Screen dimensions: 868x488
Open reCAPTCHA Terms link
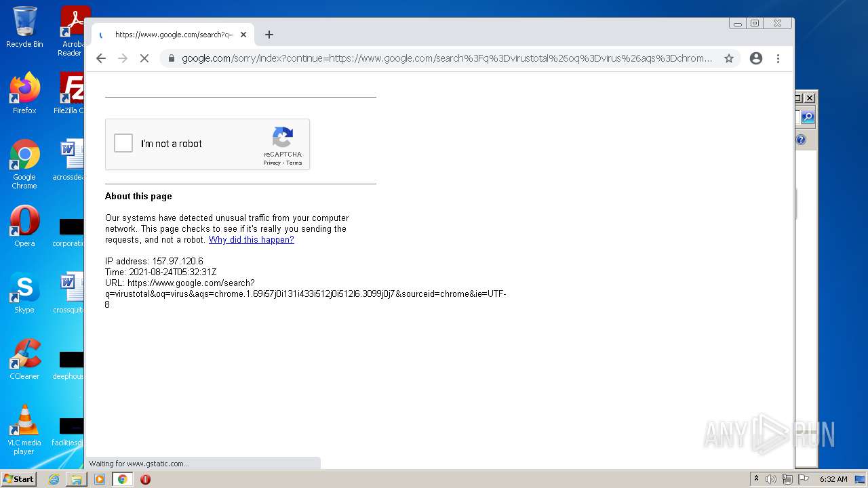294,163
